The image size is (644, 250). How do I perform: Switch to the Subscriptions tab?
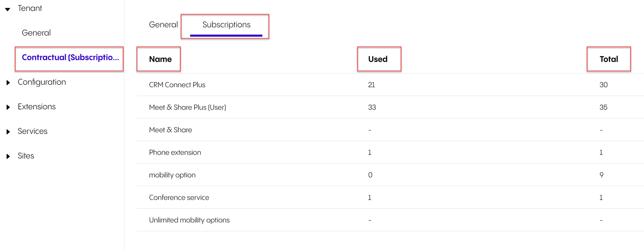pos(226,25)
